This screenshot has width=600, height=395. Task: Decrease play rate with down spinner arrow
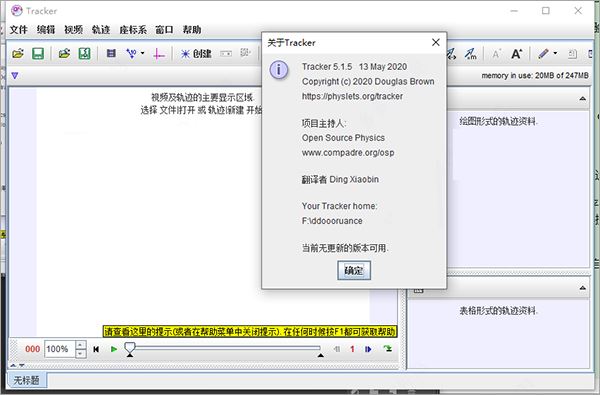81,354
